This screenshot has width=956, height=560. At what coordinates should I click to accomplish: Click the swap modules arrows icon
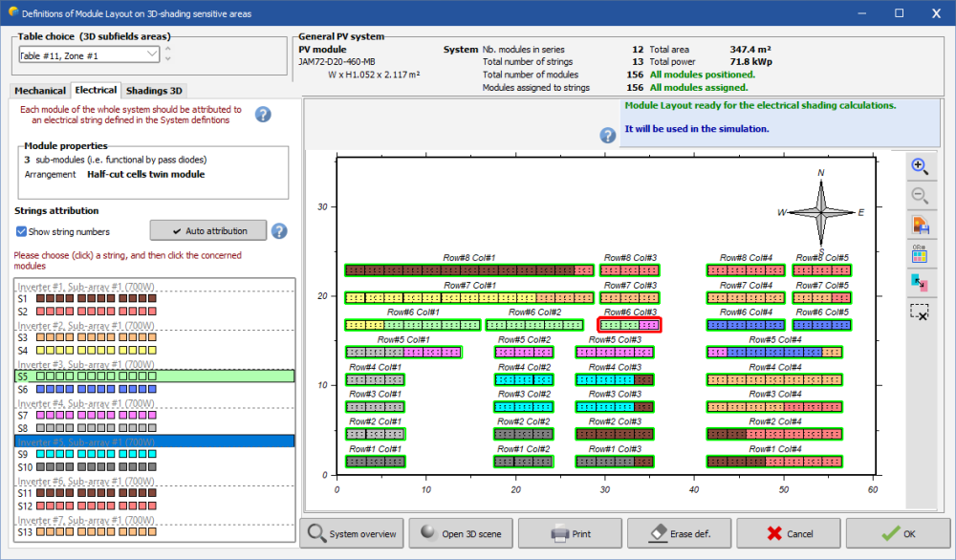(920, 283)
